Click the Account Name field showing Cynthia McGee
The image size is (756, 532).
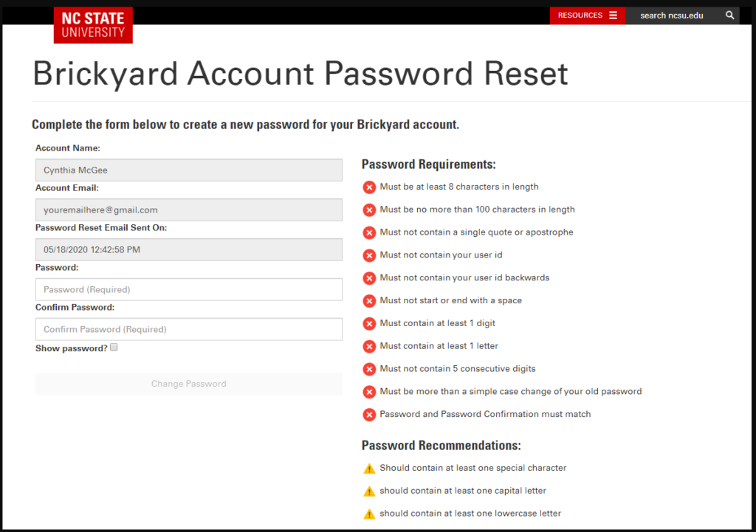click(x=189, y=170)
